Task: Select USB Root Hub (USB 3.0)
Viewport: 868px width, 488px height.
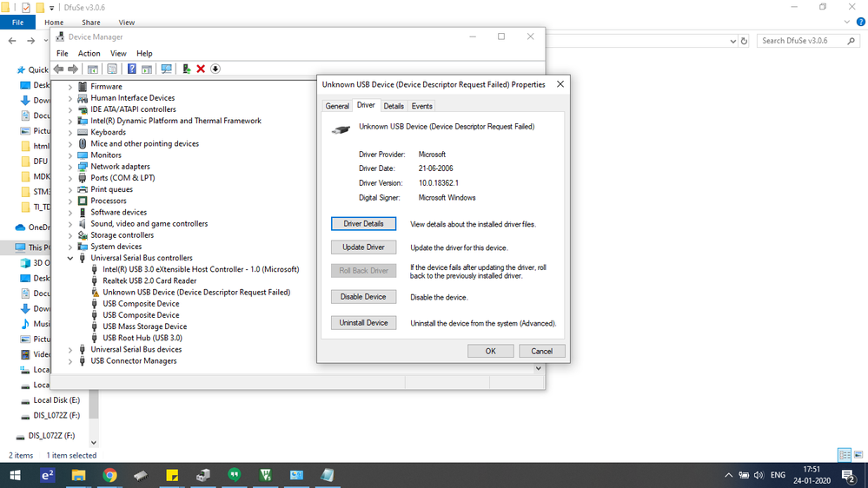Action: [142, 338]
